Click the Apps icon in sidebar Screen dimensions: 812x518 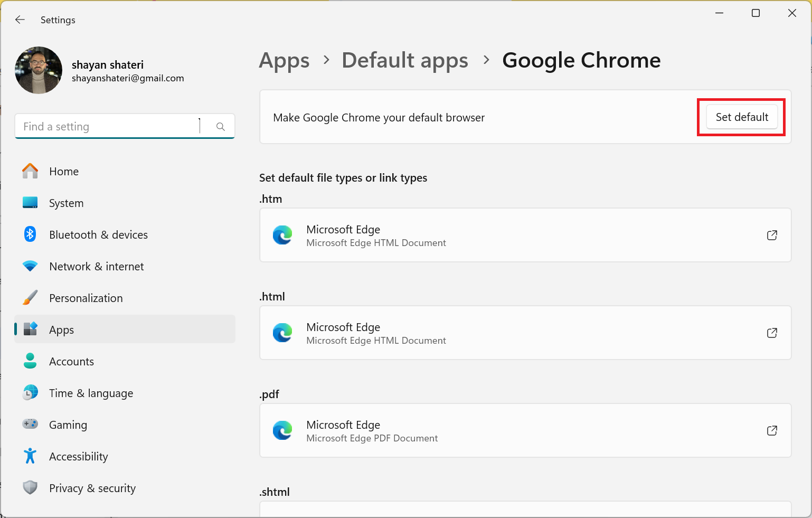pyautogui.click(x=30, y=329)
